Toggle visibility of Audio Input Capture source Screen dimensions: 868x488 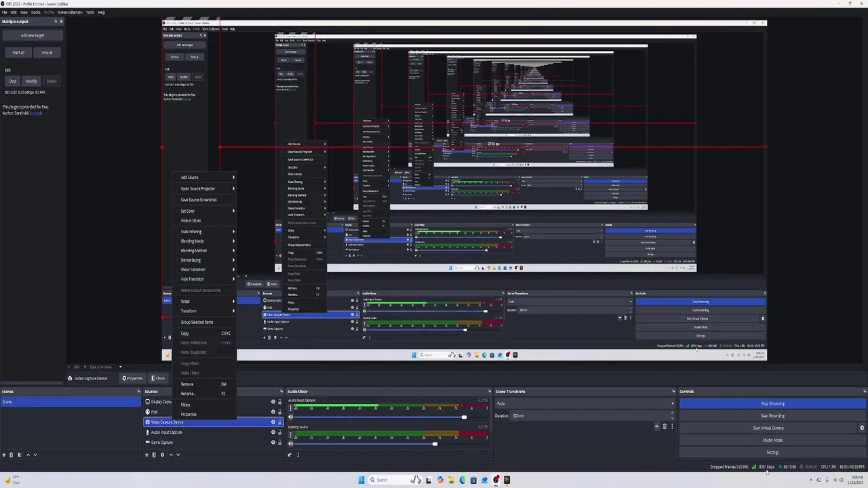point(273,432)
